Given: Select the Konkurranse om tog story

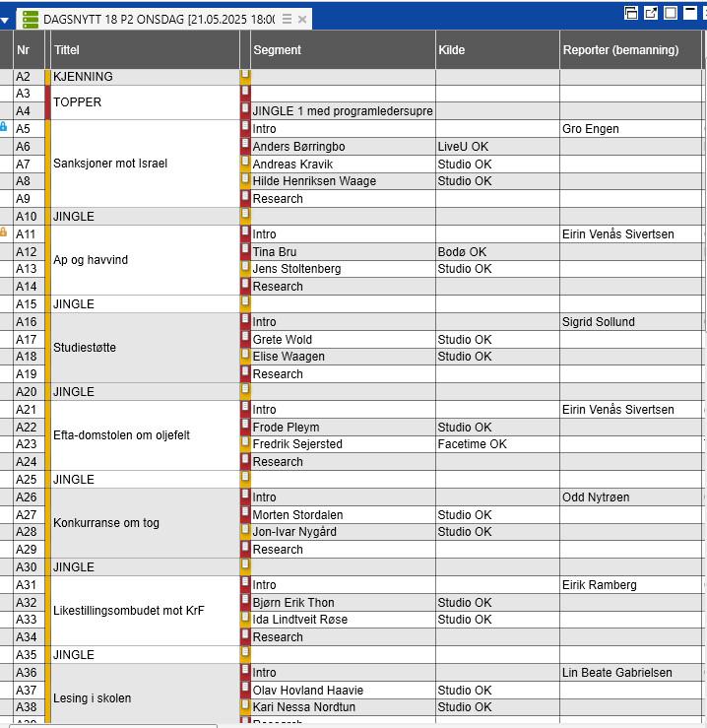Looking at the screenshot, I should [145, 523].
